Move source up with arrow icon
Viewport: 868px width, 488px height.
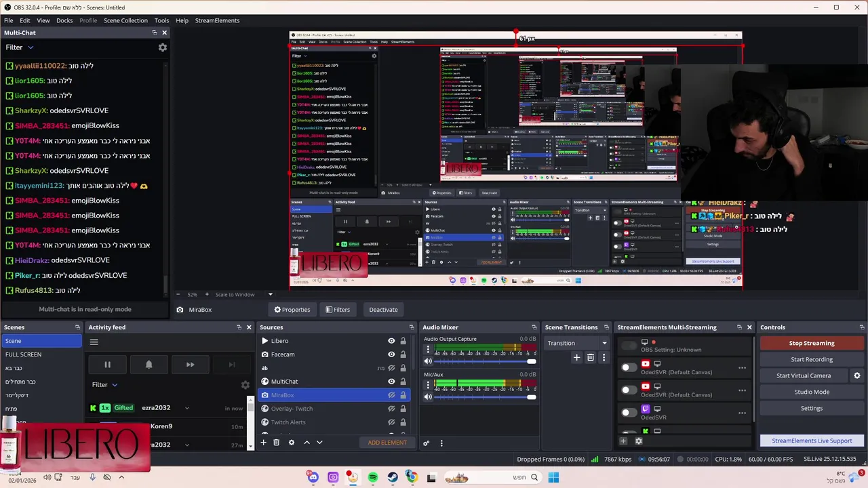coord(307,443)
